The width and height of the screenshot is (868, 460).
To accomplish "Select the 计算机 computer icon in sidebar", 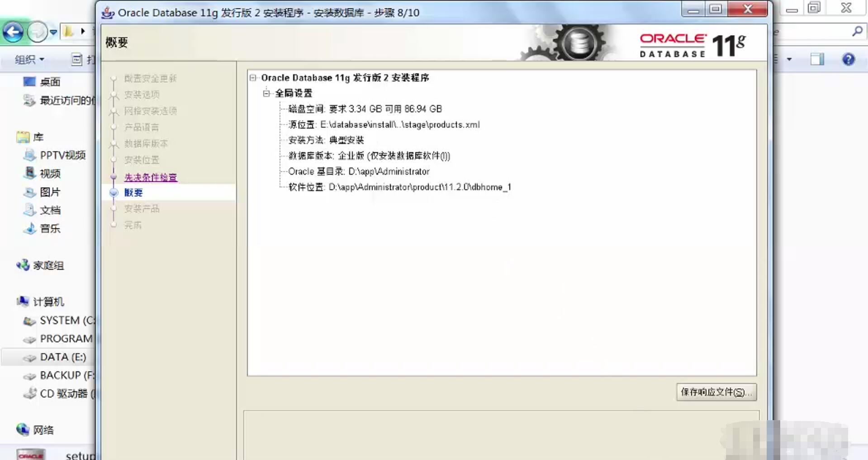I will click(x=22, y=301).
